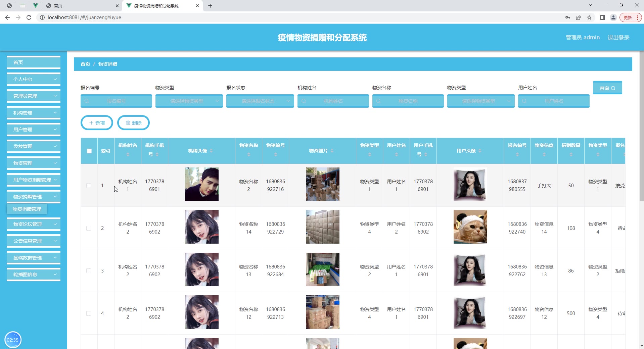Tick checkbox for row 4
Viewport: 644px width, 349px height.
pos(89,313)
